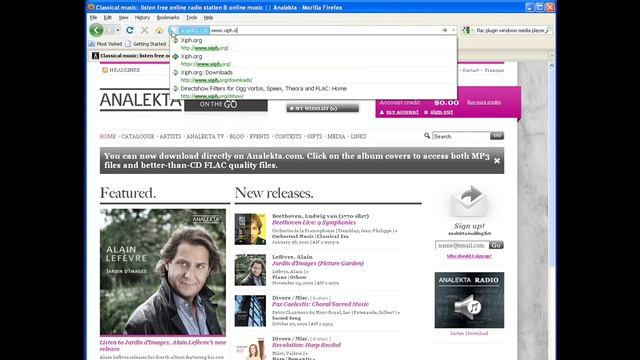Click the green Go arrow in address bar

[x=444, y=30]
